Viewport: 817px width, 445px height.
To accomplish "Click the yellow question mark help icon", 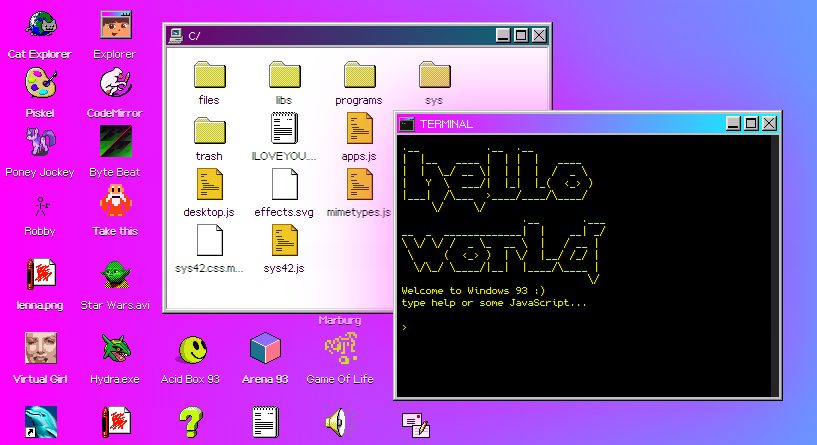I will click(190, 422).
